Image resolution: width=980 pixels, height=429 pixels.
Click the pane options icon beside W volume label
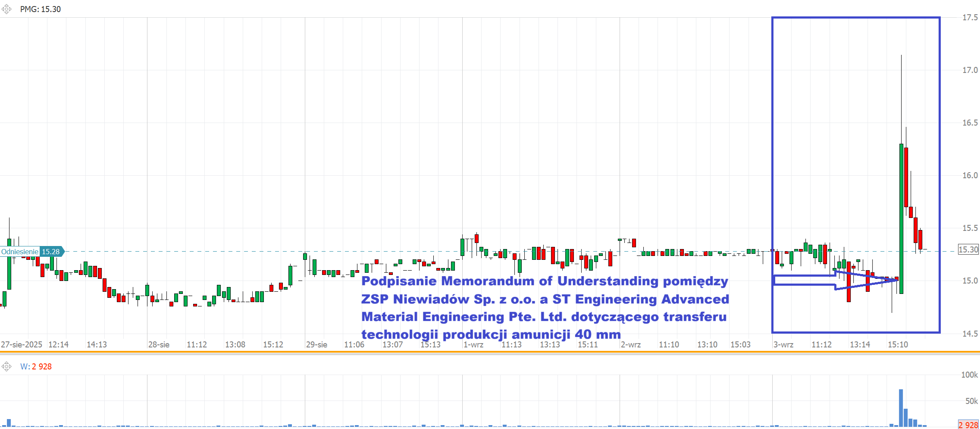pyautogui.click(x=6, y=366)
